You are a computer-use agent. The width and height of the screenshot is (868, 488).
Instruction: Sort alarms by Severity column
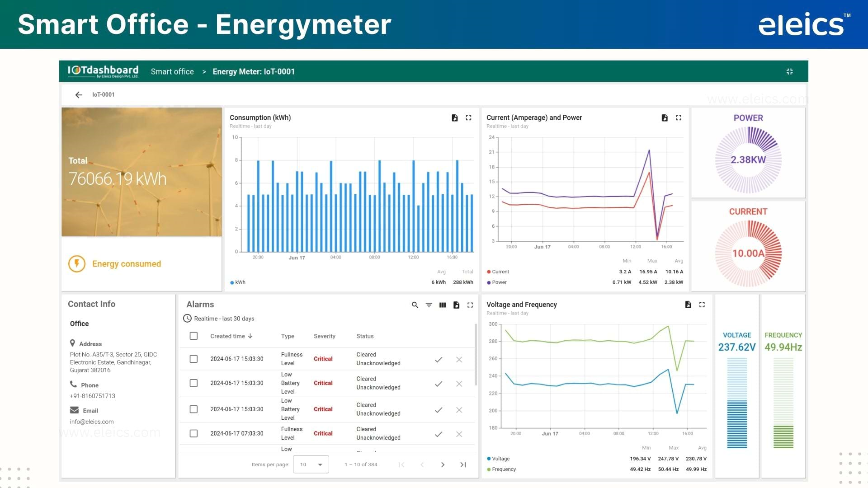coord(325,336)
